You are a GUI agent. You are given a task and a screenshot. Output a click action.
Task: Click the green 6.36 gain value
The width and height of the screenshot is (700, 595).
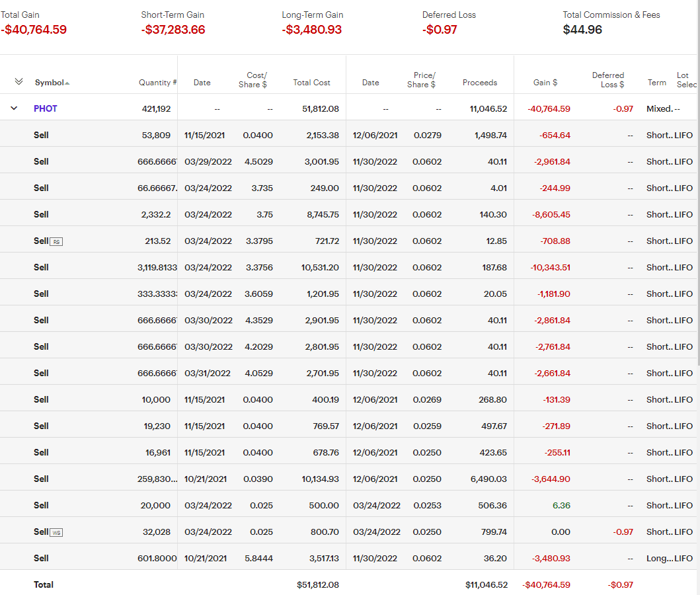coord(561,505)
